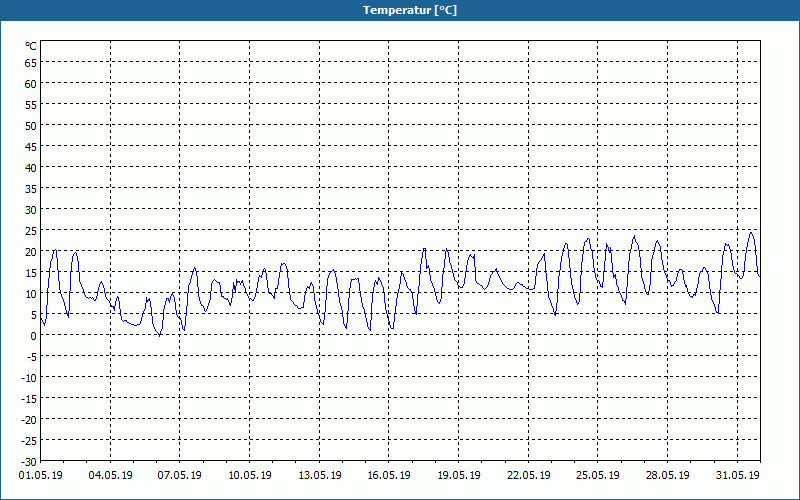The height and width of the screenshot is (500, 800).
Task: Click the 04.05.19 date label
Action: tap(110, 476)
